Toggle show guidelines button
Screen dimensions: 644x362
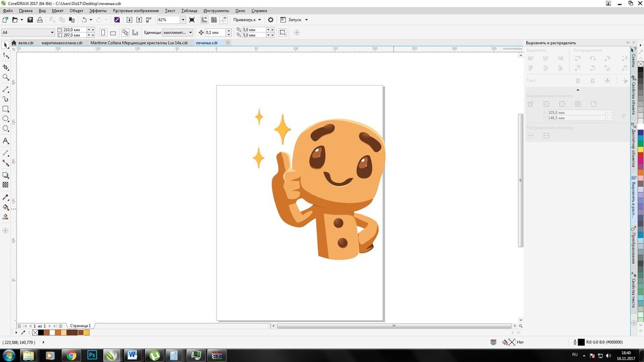tap(224, 20)
